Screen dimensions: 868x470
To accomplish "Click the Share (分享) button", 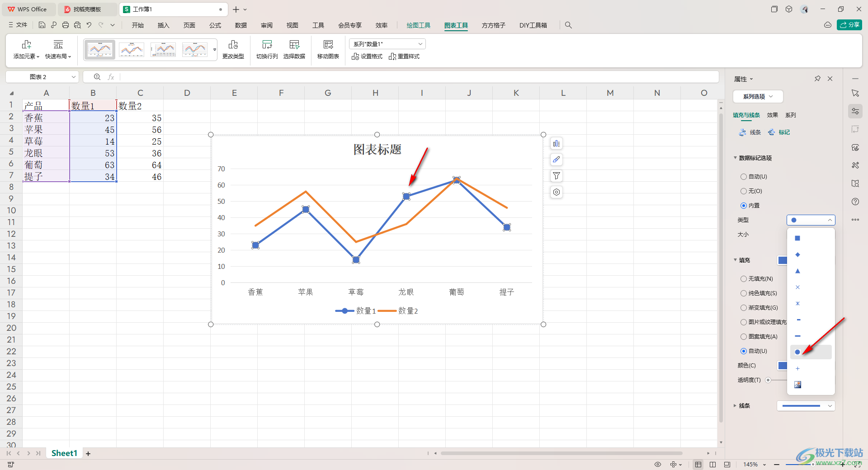I will click(849, 25).
